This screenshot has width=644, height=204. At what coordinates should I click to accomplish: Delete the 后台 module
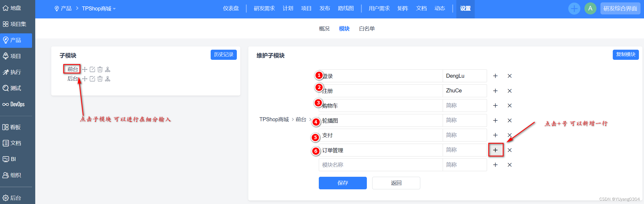[x=100, y=79]
